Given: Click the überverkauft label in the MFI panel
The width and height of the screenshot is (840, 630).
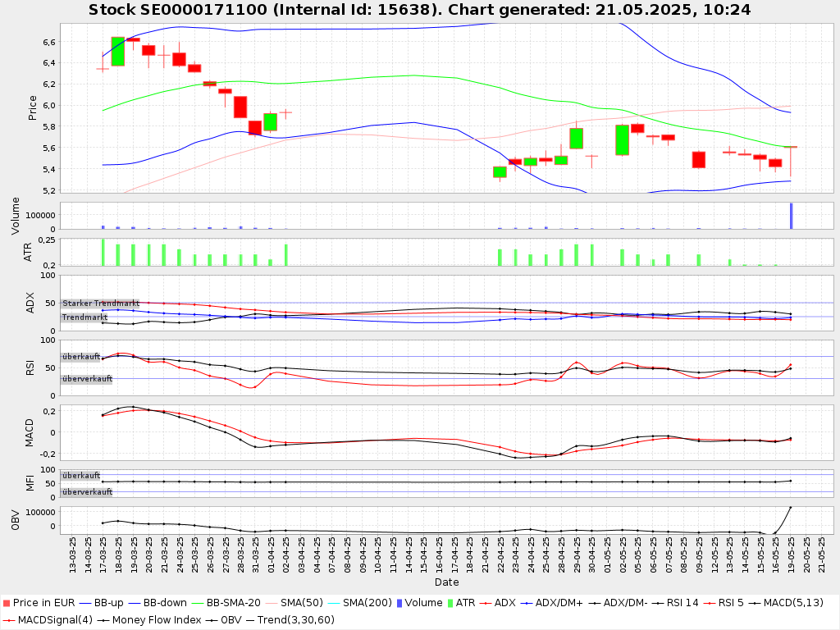Looking at the screenshot, I should (x=87, y=492).
